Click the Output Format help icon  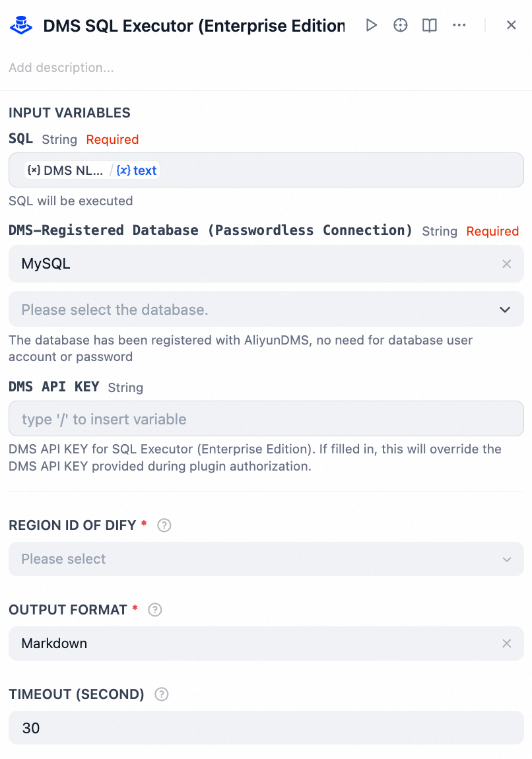[x=155, y=610]
